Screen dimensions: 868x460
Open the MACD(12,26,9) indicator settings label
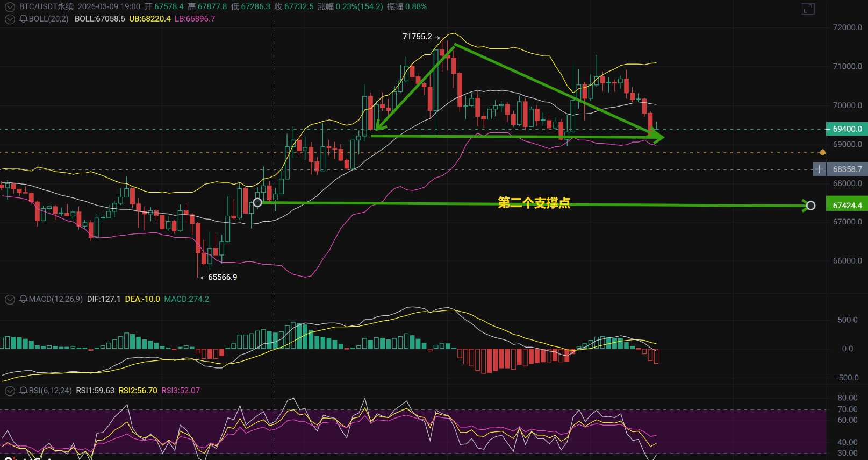click(x=56, y=299)
